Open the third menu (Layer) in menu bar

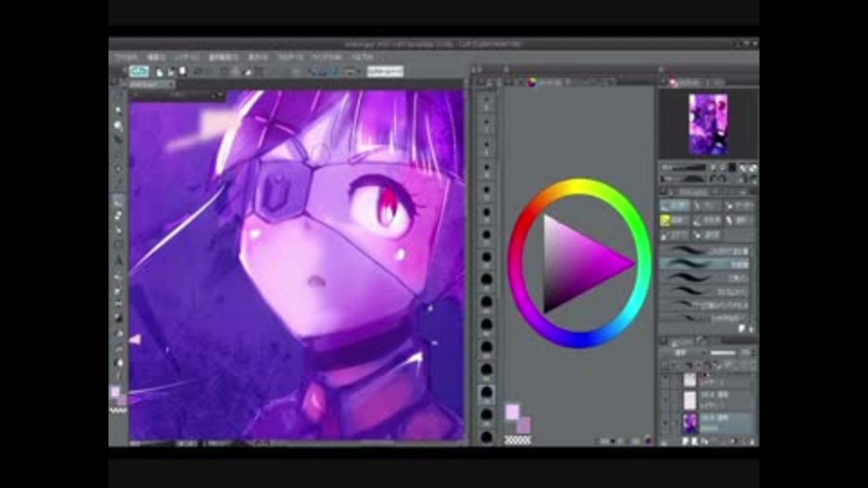(186, 57)
